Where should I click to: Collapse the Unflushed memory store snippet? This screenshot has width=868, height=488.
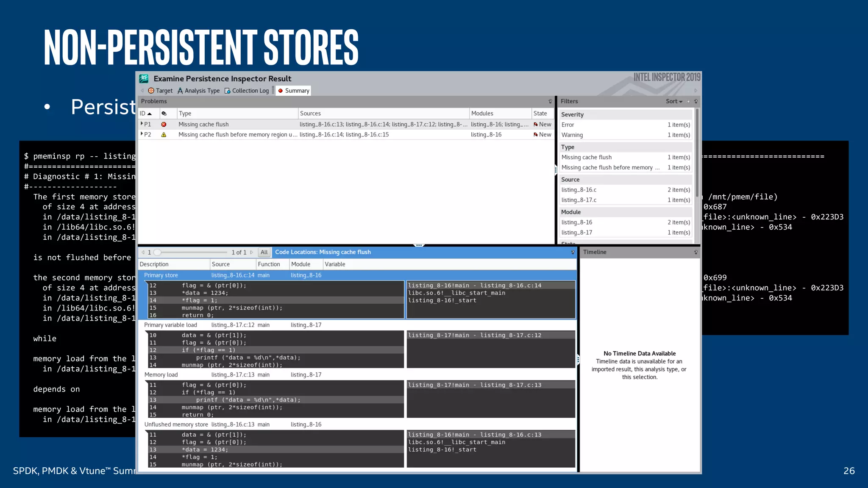147,432
